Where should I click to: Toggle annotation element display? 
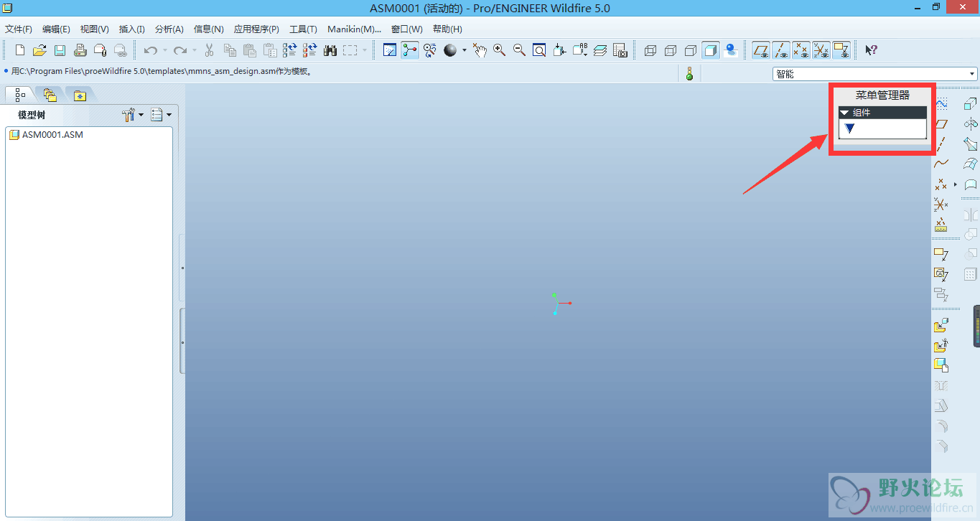tap(841, 50)
